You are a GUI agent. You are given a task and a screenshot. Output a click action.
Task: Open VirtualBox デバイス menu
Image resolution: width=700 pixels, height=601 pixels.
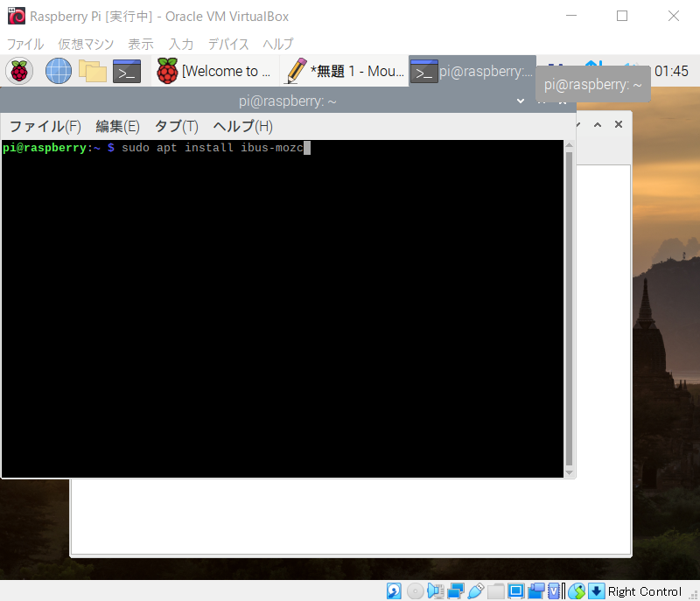click(228, 44)
